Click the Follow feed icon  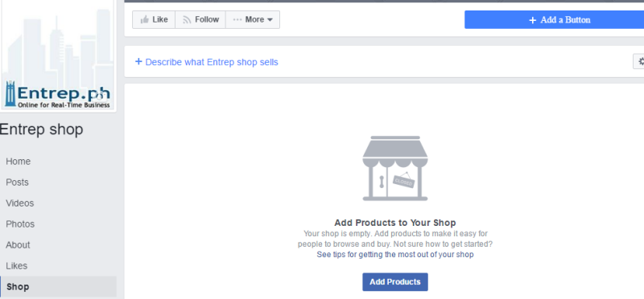pos(187,19)
